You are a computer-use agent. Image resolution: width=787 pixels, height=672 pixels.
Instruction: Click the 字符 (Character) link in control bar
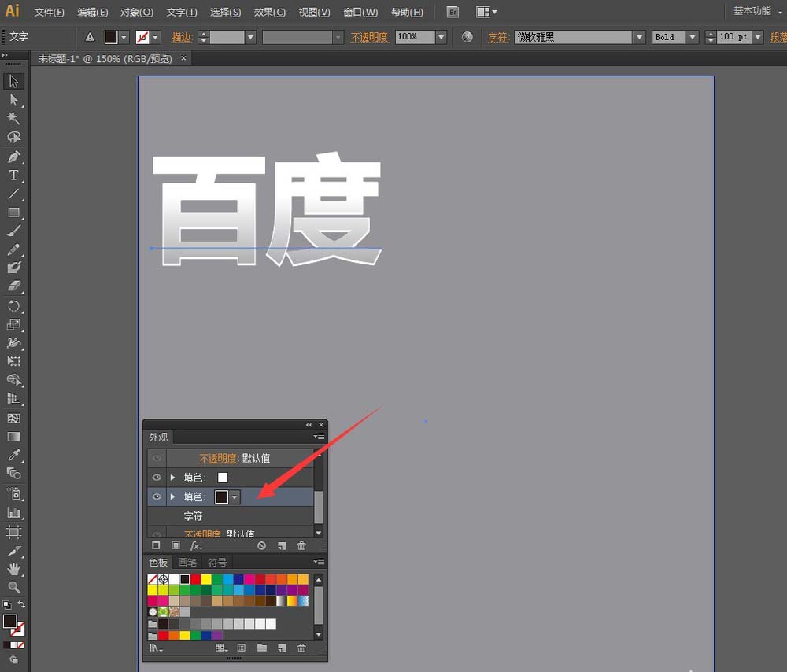click(498, 37)
